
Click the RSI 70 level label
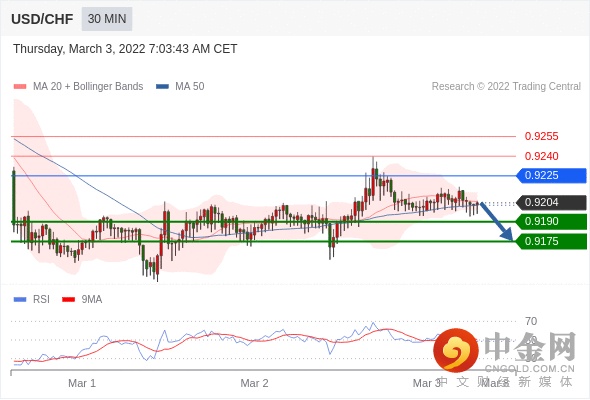531,321
